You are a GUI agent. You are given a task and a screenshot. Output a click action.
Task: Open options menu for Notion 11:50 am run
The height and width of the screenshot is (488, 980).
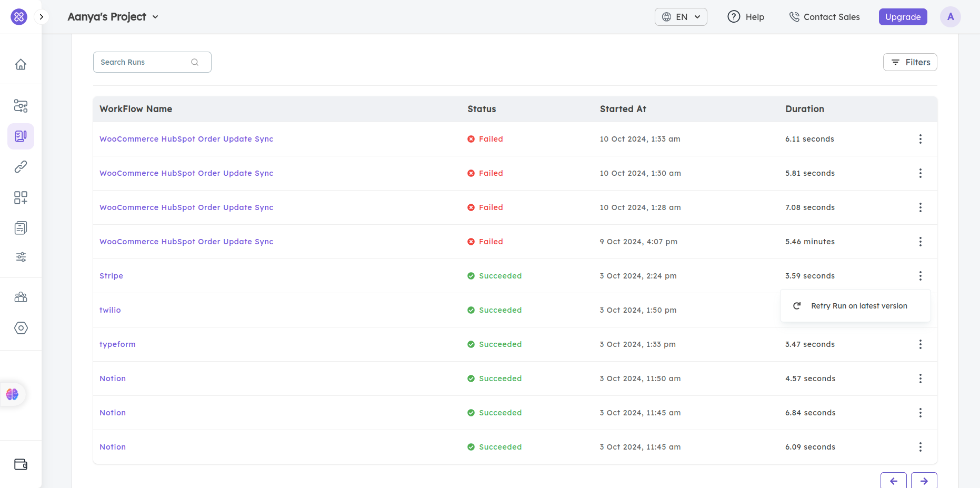tap(920, 379)
